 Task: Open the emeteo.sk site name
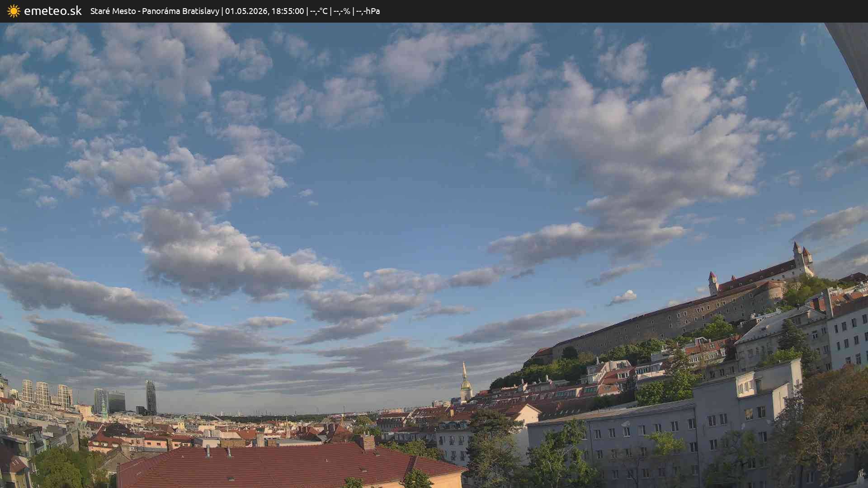pos(53,11)
